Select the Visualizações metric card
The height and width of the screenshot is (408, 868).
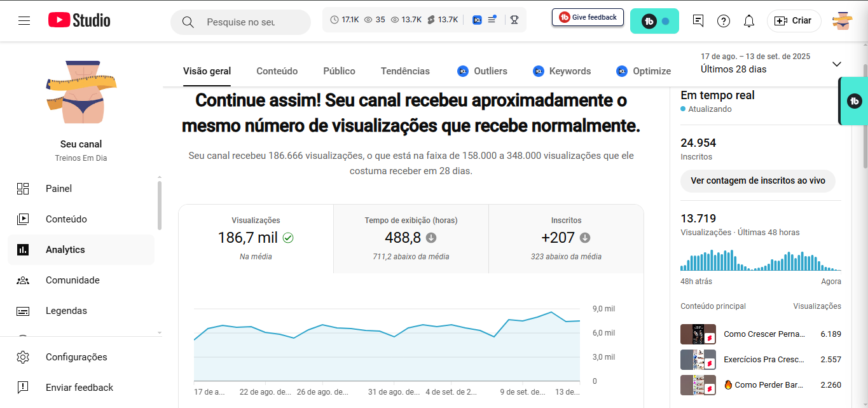coord(256,239)
